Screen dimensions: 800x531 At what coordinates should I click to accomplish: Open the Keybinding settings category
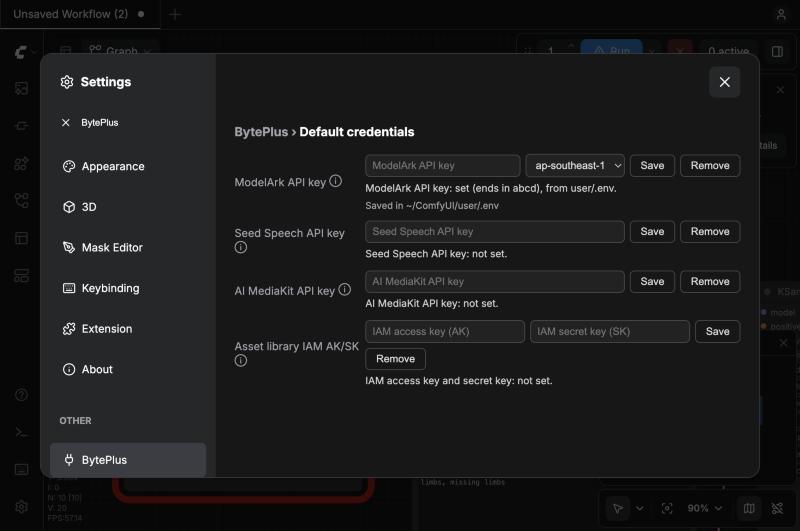(128, 288)
